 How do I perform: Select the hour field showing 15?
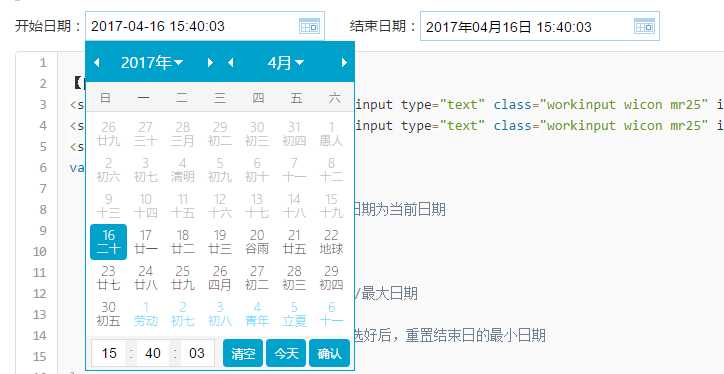pyautogui.click(x=109, y=354)
